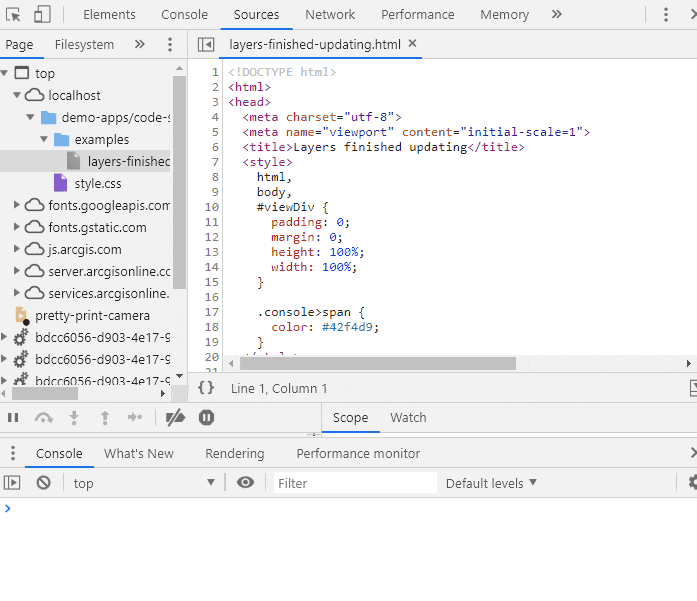Collapse the top frame tree node

5,72
